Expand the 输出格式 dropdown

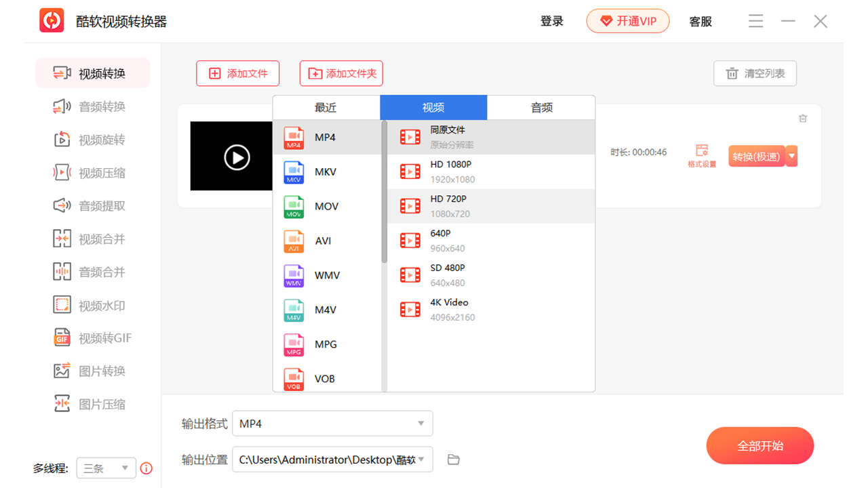coord(332,423)
